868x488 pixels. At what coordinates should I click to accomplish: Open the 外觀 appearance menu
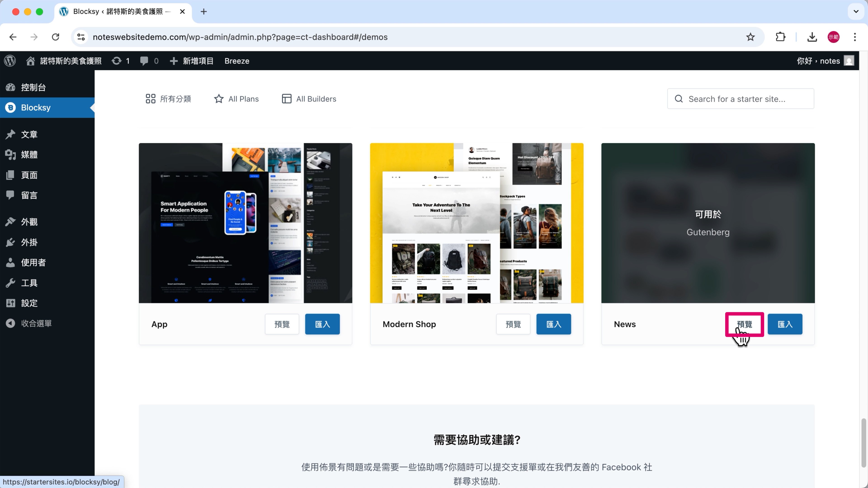pos(29,222)
